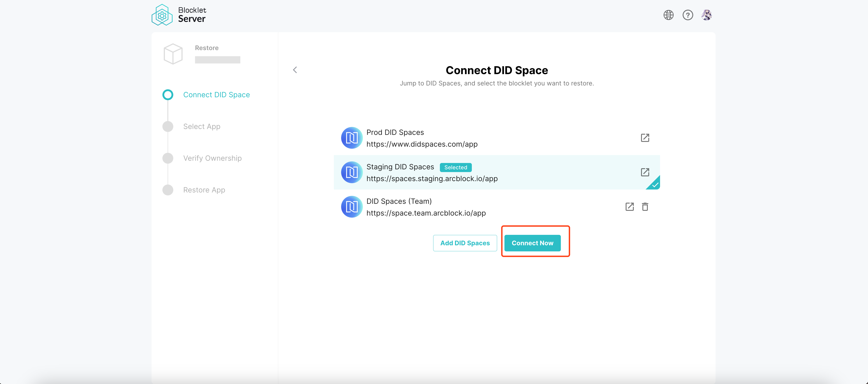This screenshot has width=868, height=384.
Task: Click the Connect DID Space step circle
Action: pos(168,95)
